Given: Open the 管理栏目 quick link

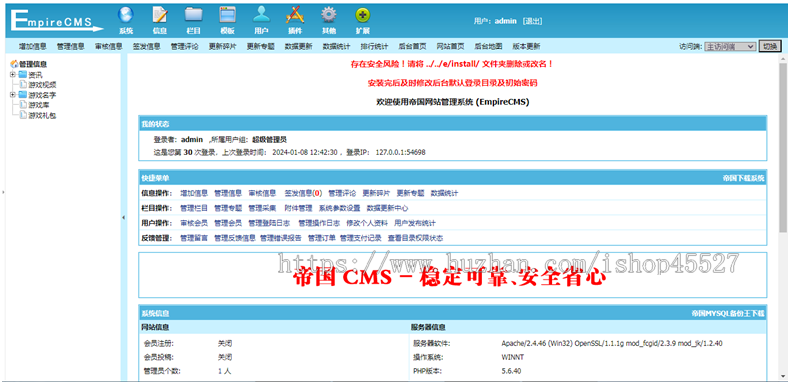Looking at the screenshot, I should click(x=194, y=208).
